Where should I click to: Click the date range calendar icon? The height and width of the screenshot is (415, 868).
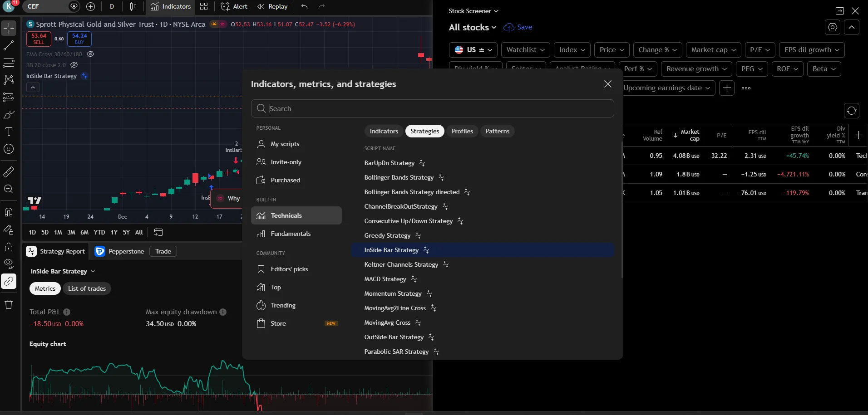click(158, 232)
